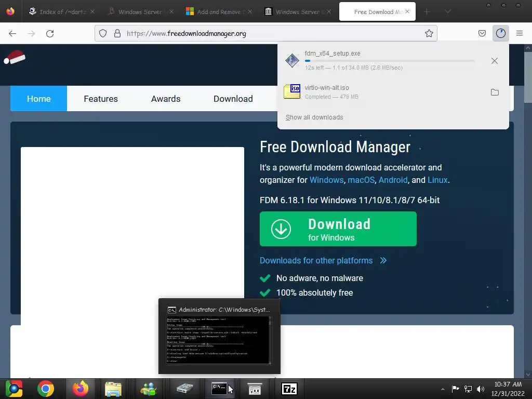
Task: Click the two-people taskbar icon
Action: [x=149, y=389]
